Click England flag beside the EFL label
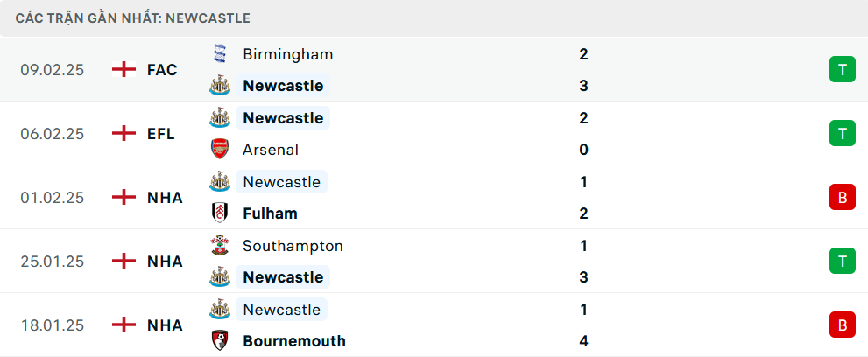Image resolution: width=868 pixels, height=357 pixels. 124,134
